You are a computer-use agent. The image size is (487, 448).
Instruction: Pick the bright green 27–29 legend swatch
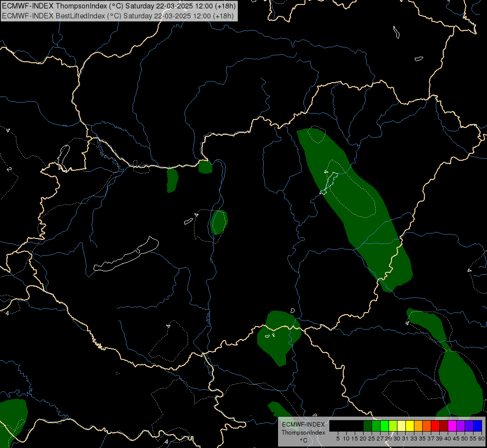(385, 426)
